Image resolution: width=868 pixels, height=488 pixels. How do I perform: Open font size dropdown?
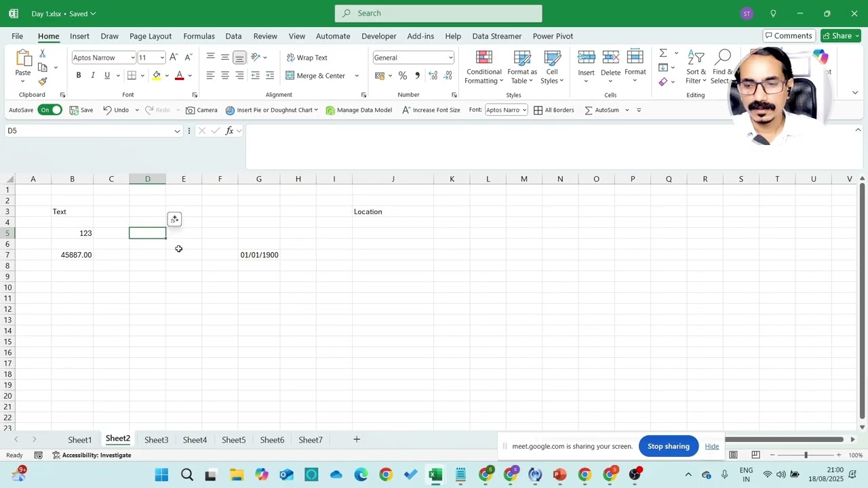click(162, 58)
